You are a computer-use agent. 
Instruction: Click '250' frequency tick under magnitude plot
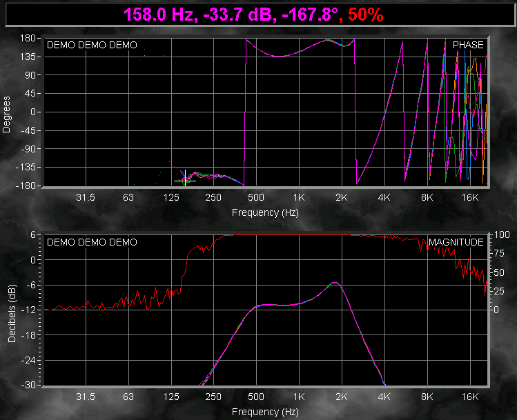tap(213, 397)
